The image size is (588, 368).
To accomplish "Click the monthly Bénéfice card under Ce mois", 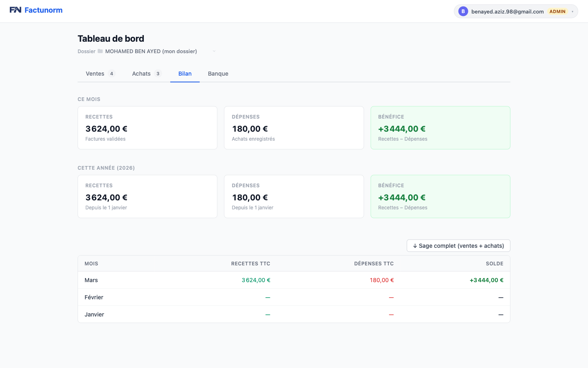I will [440, 128].
